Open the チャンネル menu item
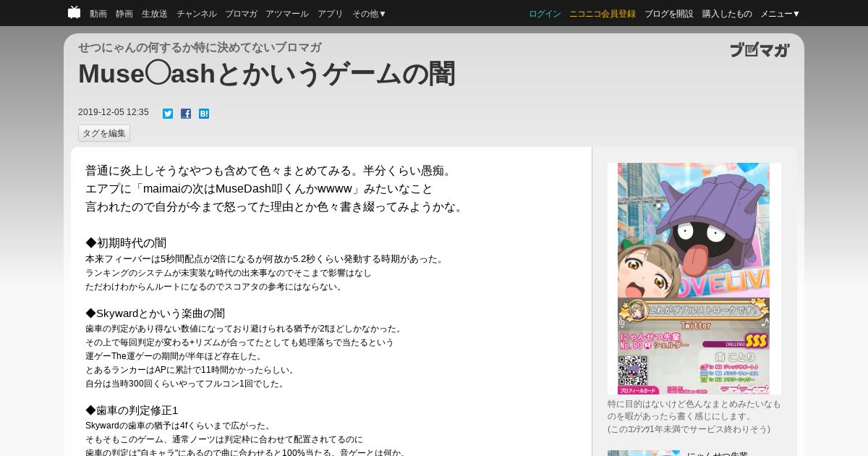 [197, 14]
